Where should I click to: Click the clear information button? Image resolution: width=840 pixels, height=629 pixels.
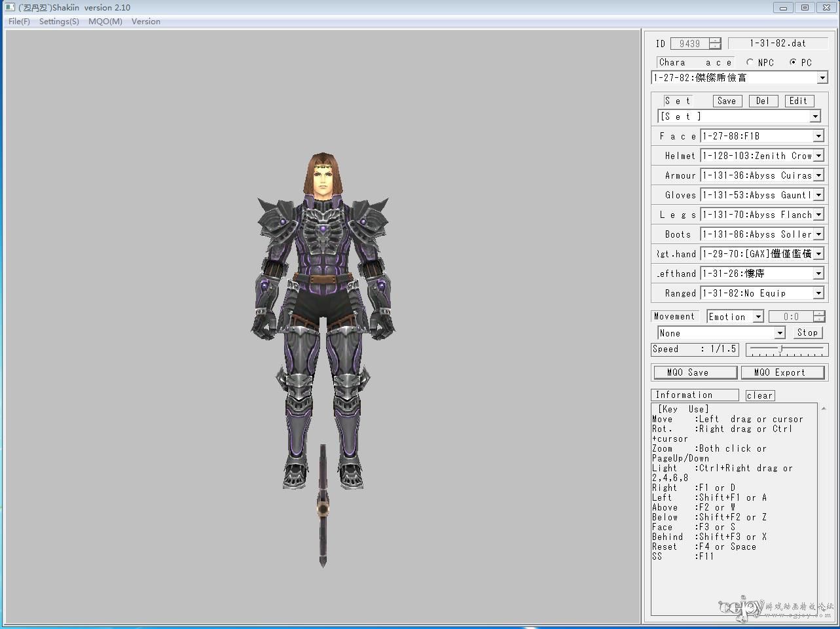[x=760, y=395]
